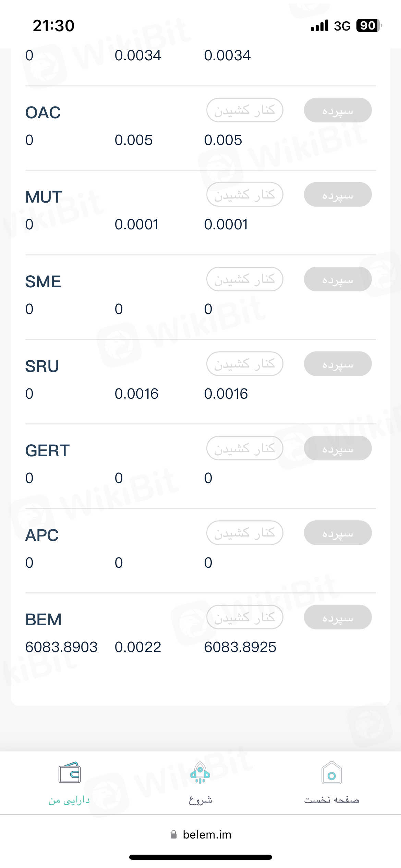
Task: Tap the lock icon beside belem.im
Action: click(x=174, y=834)
